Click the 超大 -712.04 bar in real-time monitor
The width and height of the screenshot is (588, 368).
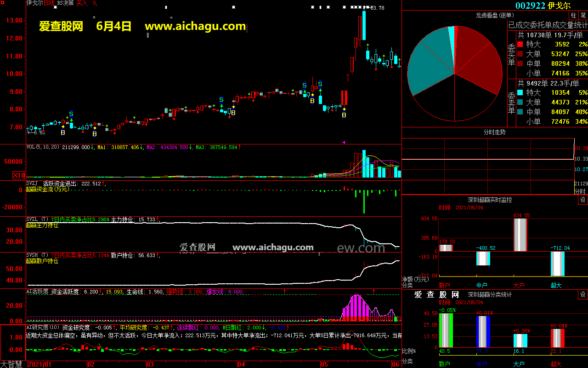557,264
